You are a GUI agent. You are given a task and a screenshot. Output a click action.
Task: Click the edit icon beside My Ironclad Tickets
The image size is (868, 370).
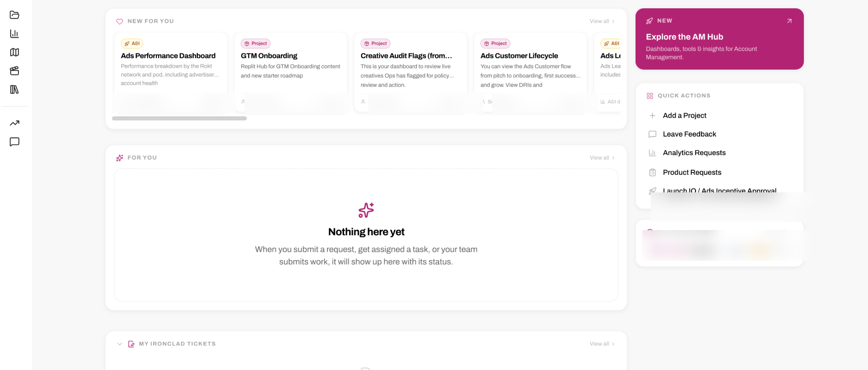tap(131, 344)
